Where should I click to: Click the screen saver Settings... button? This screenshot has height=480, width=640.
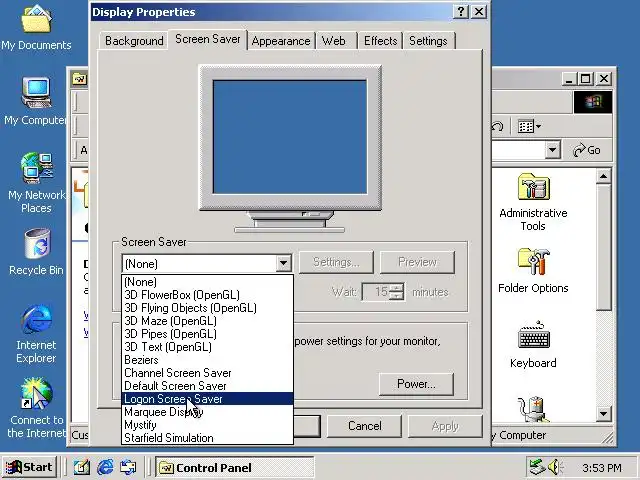click(336, 262)
